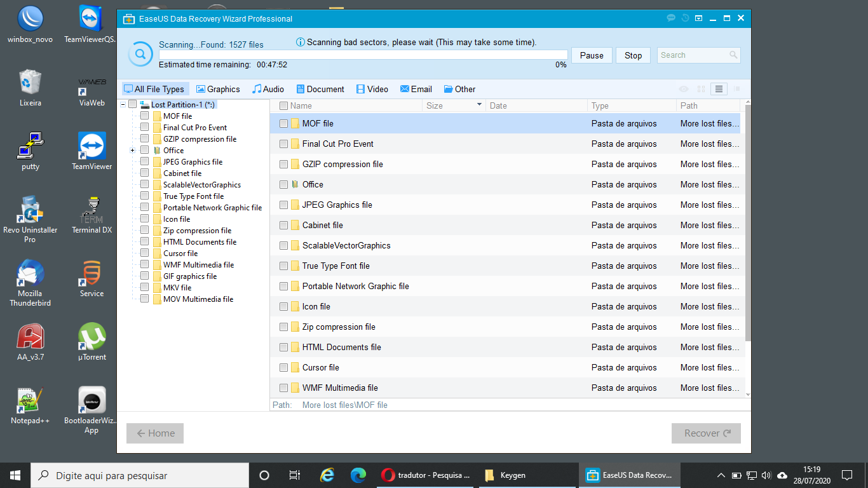Viewport: 868px width, 488px height.
Task: Launch TeamViewer desktop shortcut
Action: 92,152
